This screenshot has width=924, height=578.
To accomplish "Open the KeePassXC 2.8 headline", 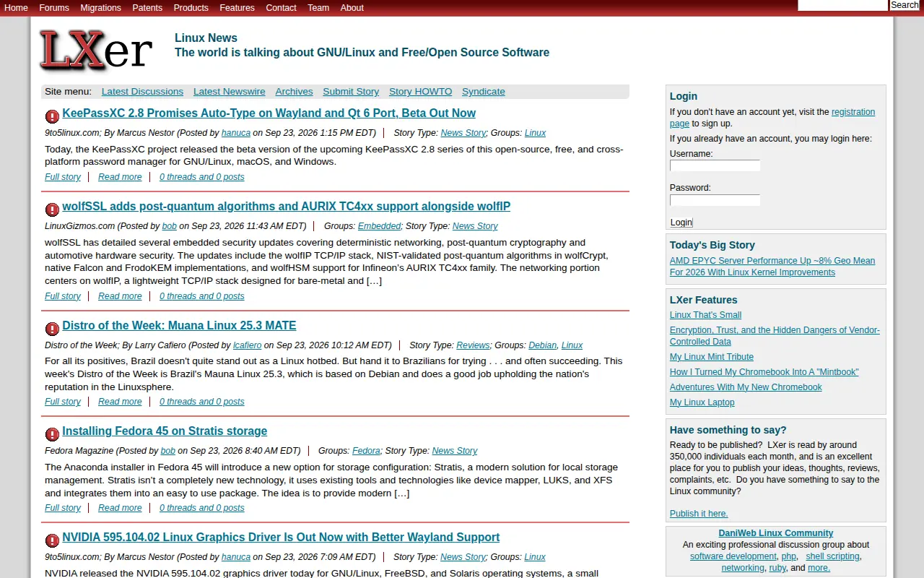I will click(x=269, y=113).
